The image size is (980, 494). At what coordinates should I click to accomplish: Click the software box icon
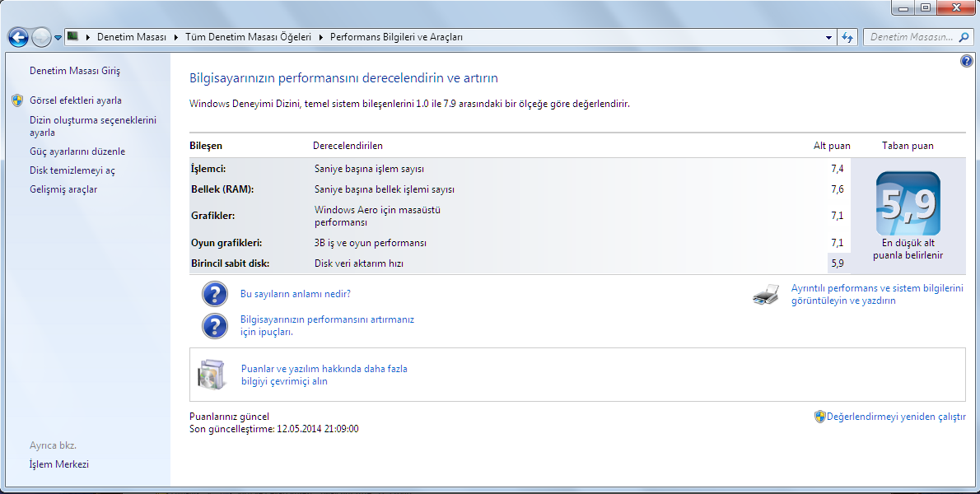[x=212, y=375]
